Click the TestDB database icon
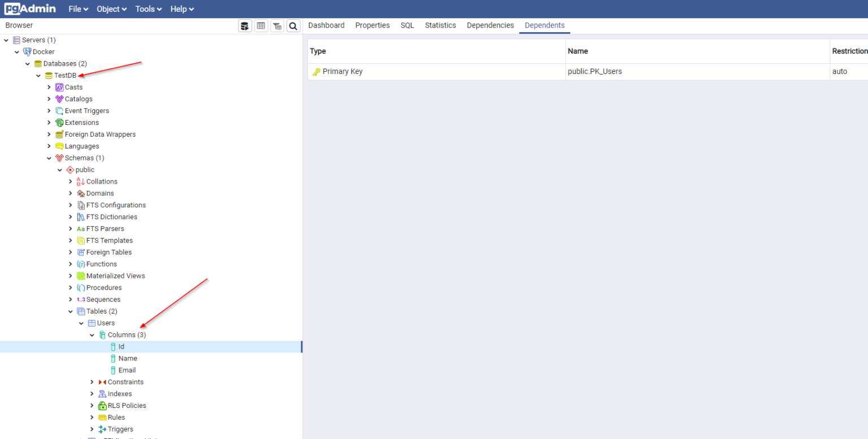 [49, 76]
